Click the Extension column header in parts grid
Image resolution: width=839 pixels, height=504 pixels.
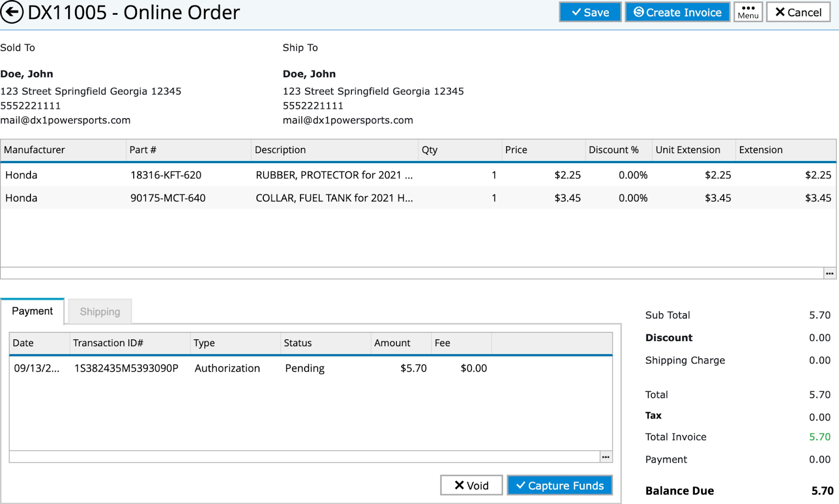786,150
